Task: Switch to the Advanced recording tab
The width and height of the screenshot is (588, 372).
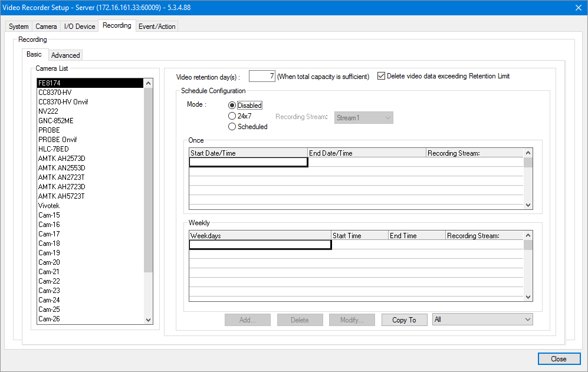Action: pyautogui.click(x=65, y=55)
